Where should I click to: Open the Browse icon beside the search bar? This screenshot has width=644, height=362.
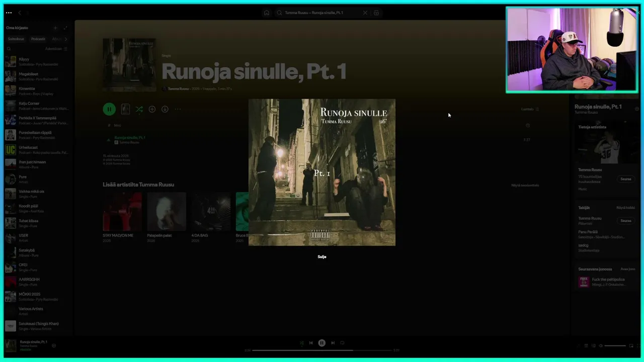[376, 13]
